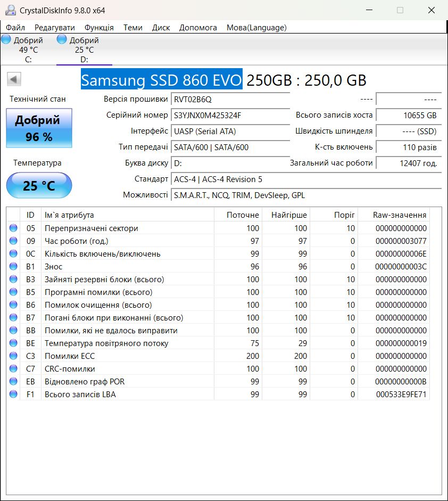This screenshot has height=501, width=448.
Task: Click features field S.M.A.R.T., NCQ, TRIM
Action: [306, 195]
